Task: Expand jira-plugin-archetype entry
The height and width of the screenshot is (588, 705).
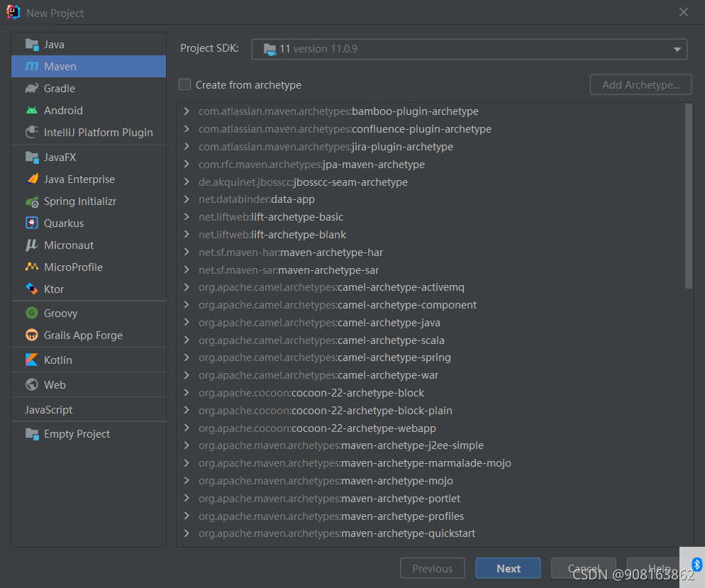Action: click(187, 147)
